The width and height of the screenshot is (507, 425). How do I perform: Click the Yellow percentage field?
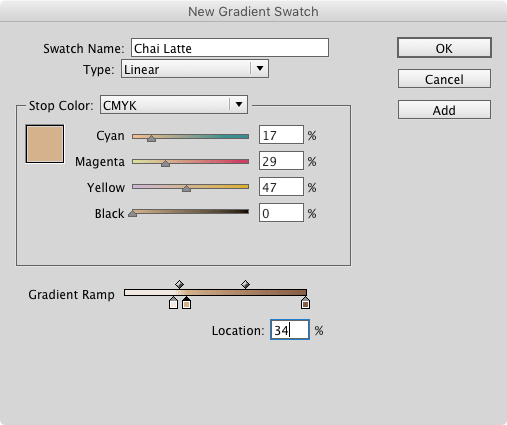click(281, 187)
